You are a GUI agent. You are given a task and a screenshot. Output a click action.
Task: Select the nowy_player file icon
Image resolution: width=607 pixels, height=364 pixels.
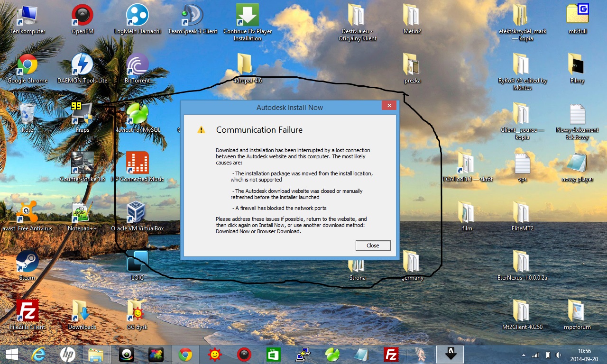(577, 168)
